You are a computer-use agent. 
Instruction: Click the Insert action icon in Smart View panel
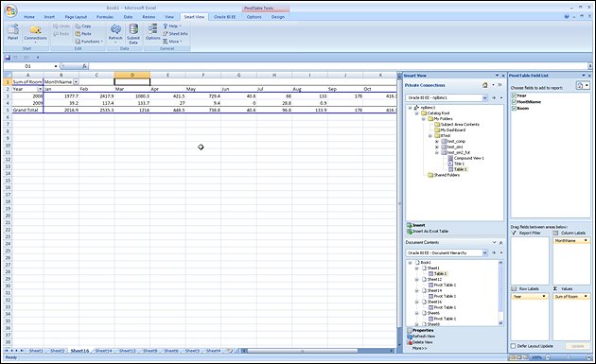tap(410, 225)
